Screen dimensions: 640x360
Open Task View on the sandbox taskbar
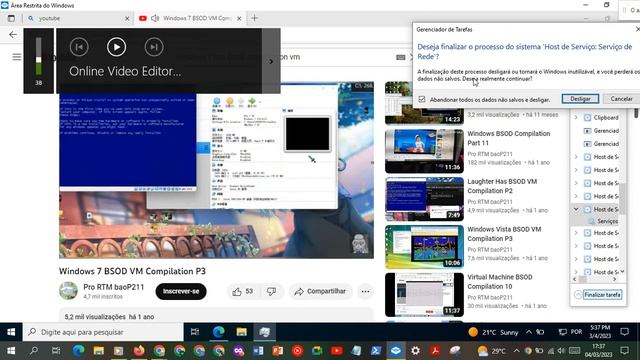coord(195,332)
